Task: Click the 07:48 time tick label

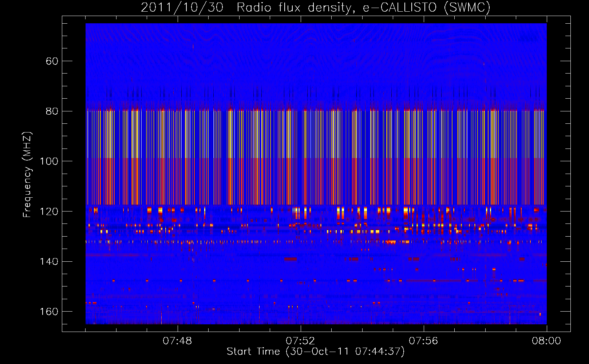Action: (177, 341)
